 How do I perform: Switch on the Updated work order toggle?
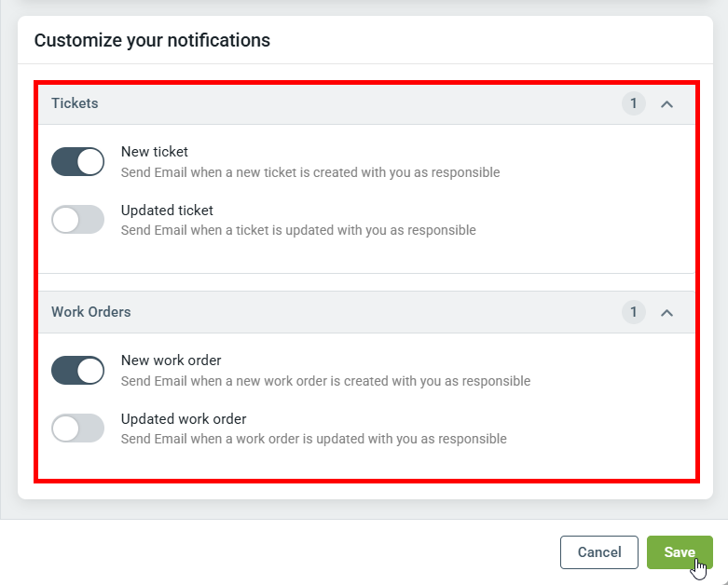coord(77,429)
